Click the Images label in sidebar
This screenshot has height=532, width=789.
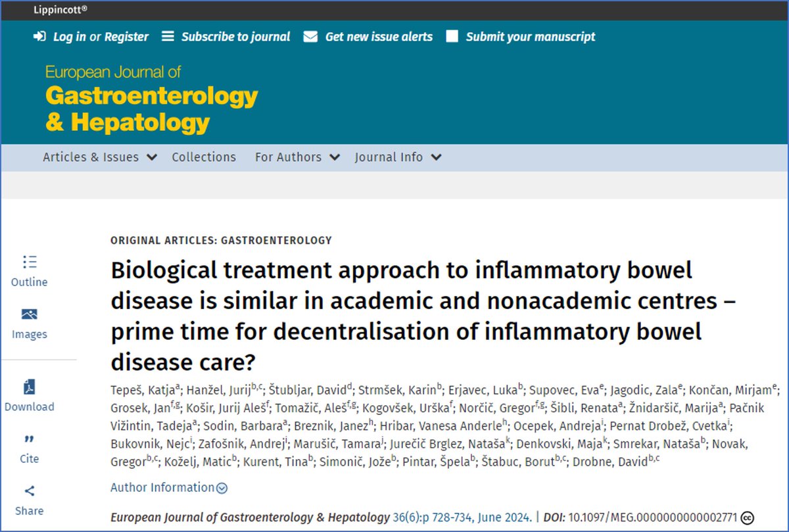click(30, 335)
